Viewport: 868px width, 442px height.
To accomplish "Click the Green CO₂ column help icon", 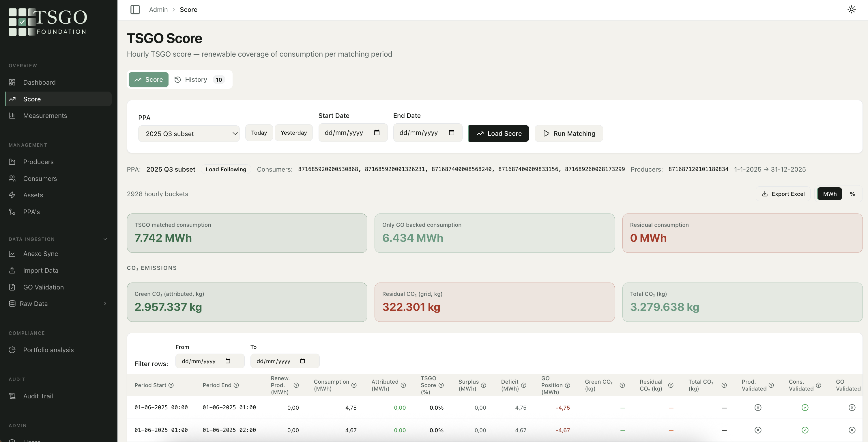I will [x=622, y=385].
